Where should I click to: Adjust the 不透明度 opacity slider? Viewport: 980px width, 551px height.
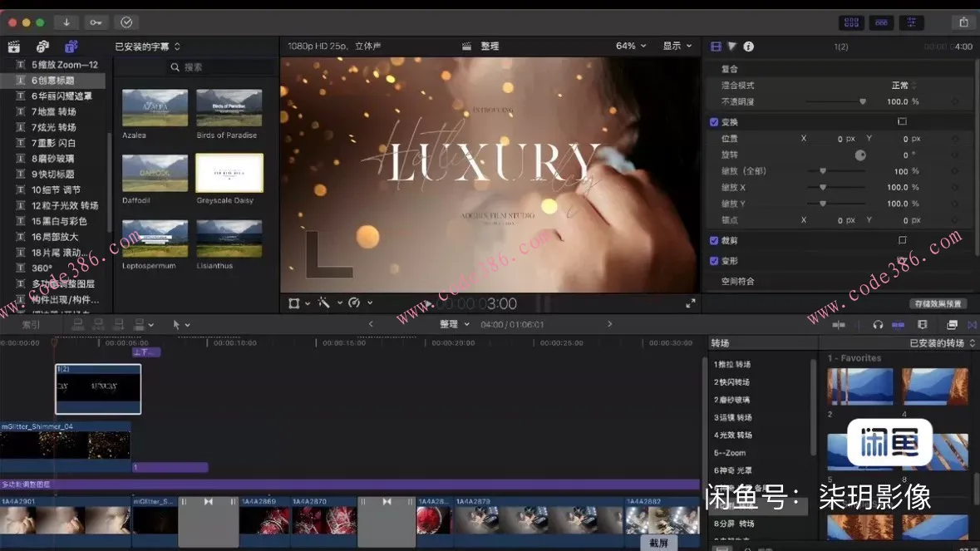862,101
